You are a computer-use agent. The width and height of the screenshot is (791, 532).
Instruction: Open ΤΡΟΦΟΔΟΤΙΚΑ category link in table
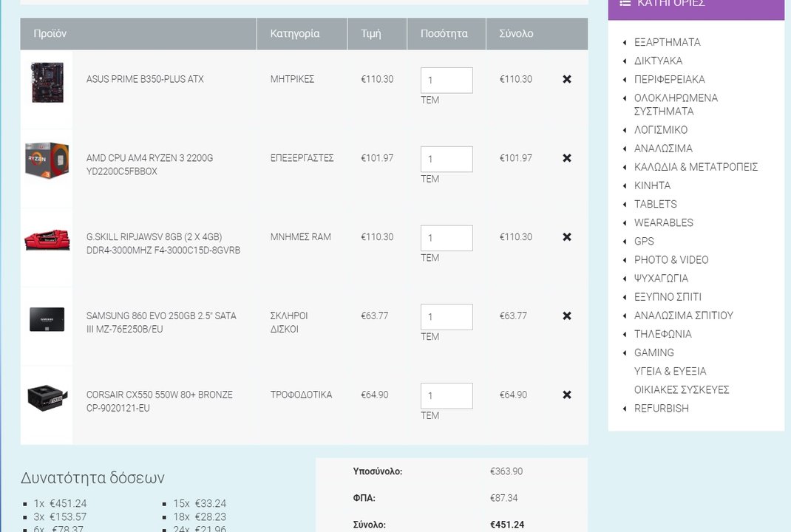(301, 395)
